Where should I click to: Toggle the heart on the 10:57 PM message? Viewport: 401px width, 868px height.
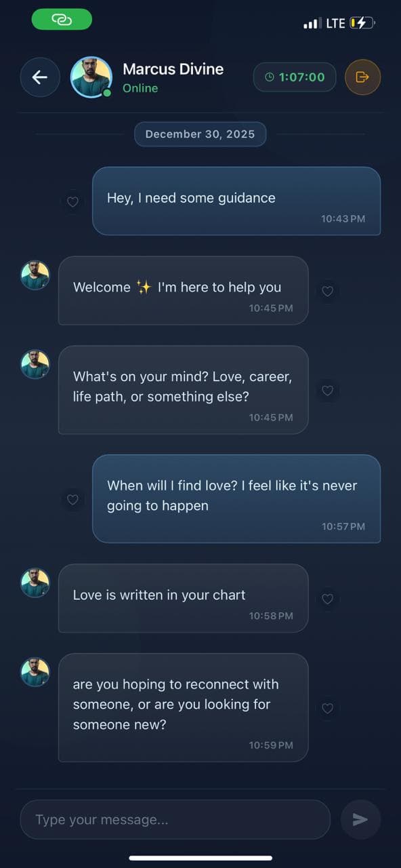tap(72, 499)
